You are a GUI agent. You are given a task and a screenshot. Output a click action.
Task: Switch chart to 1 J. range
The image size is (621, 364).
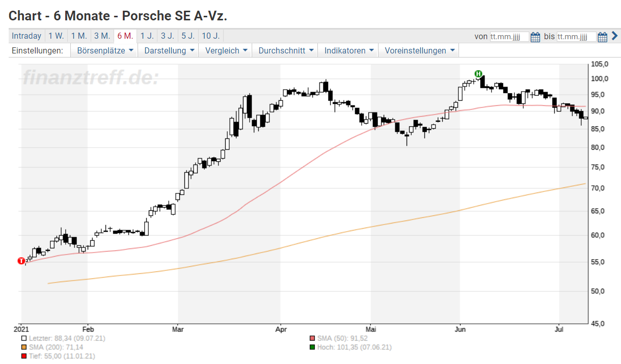pos(147,36)
